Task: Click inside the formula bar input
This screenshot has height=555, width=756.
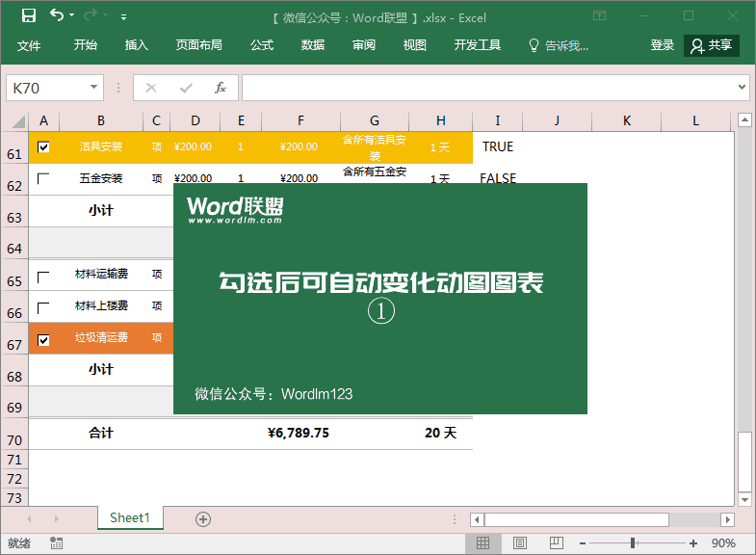Action: pyautogui.click(x=489, y=88)
